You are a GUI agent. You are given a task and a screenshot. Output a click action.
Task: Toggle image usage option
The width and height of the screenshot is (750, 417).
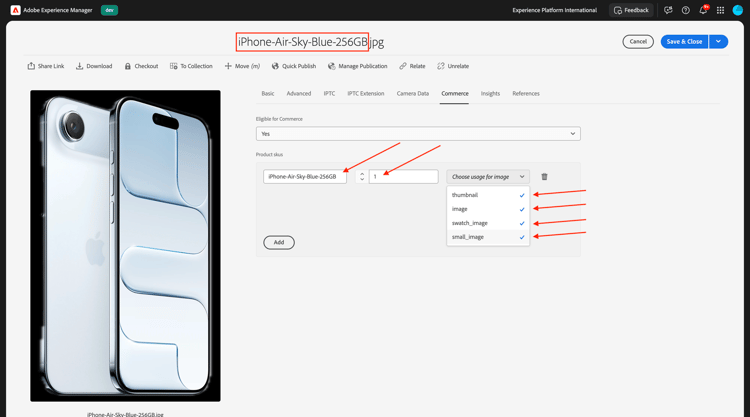pos(488,209)
